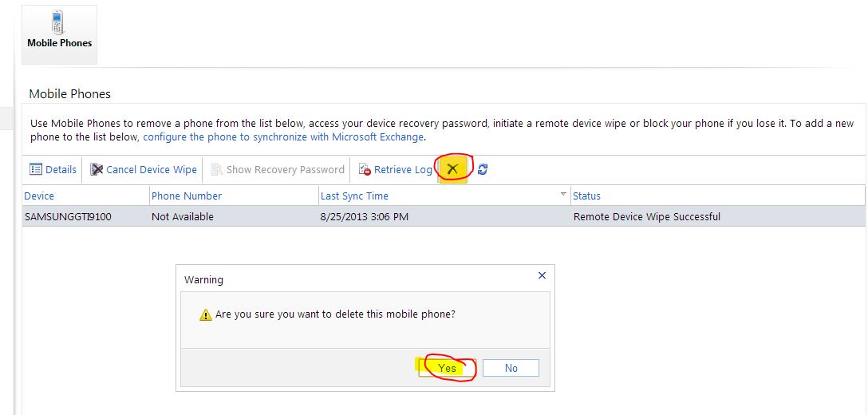
Task: Close the Warning dialog
Action: click(542, 275)
